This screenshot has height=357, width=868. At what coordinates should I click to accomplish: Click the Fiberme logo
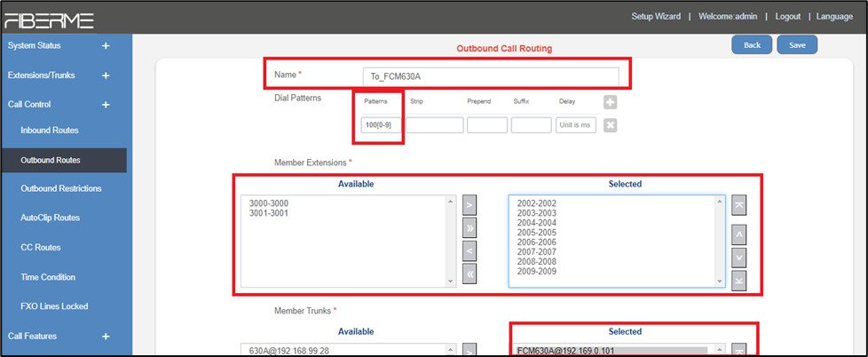[49, 20]
